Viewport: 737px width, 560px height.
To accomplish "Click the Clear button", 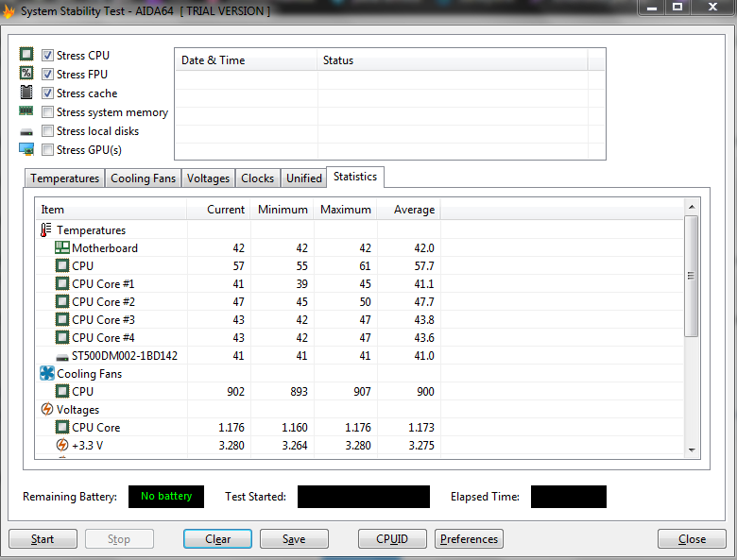I will pyautogui.click(x=217, y=539).
